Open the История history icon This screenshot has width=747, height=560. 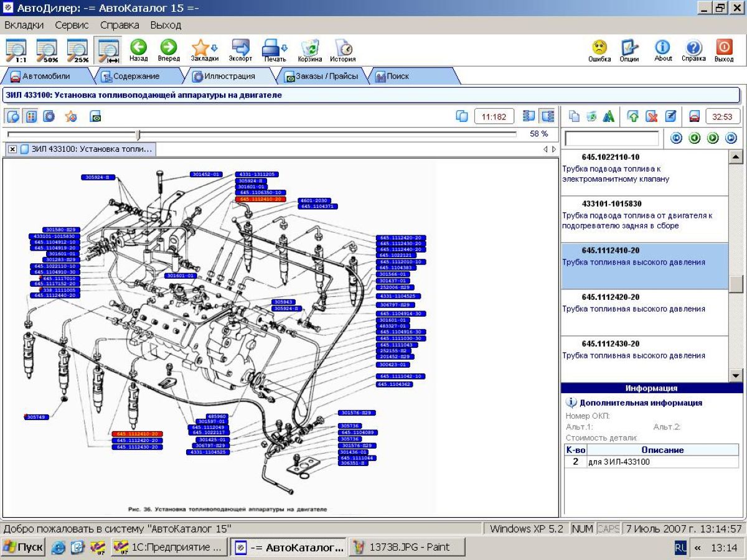[343, 51]
